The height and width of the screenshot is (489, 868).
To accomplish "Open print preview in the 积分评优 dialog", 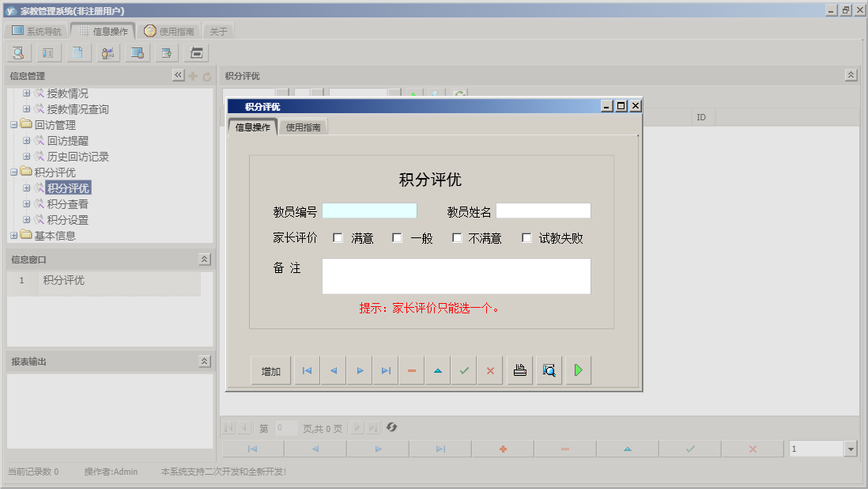I will [x=549, y=370].
